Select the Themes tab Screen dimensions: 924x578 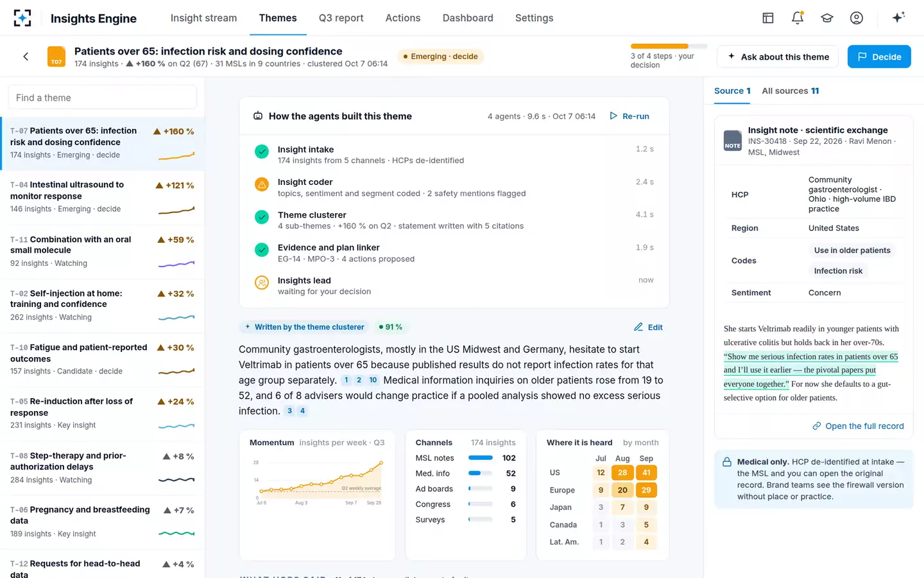[278, 18]
